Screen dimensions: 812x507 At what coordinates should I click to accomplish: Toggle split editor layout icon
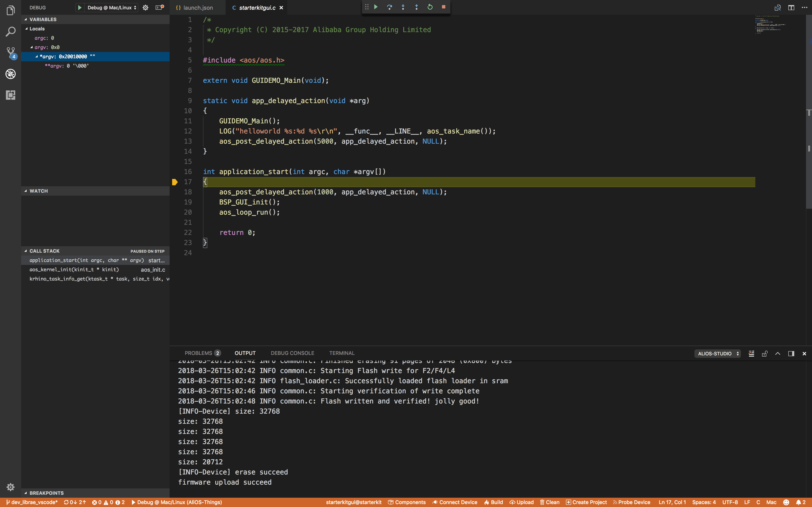point(791,7)
